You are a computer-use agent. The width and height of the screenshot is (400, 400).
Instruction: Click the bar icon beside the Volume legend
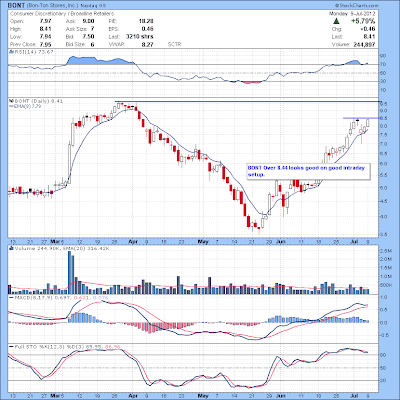(11, 248)
